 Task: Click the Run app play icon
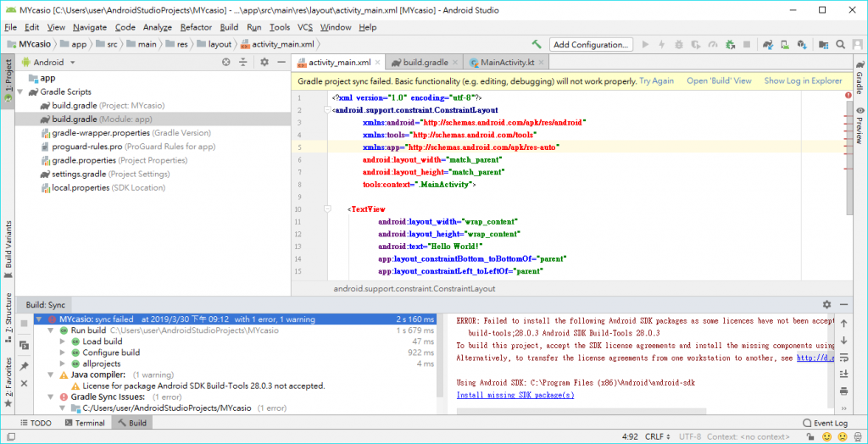[645, 44]
